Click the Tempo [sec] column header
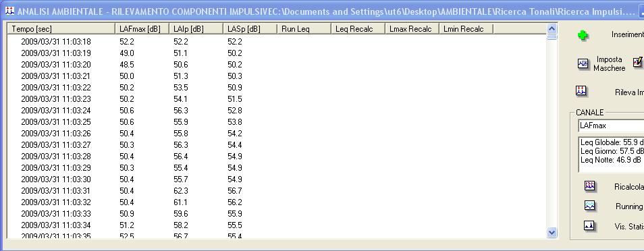The width and height of the screenshot is (644, 251). [61, 29]
